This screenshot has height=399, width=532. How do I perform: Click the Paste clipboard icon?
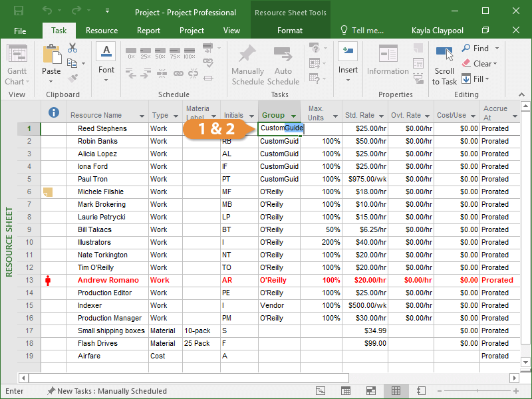pos(51,57)
